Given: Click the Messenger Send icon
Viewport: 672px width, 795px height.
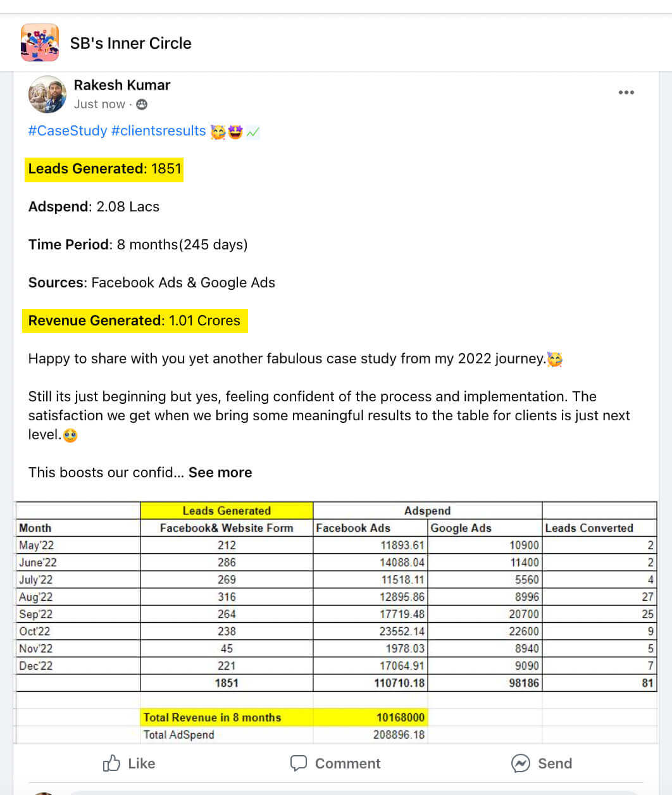Looking at the screenshot, I should pyautogui.click(x=520, y=763).
